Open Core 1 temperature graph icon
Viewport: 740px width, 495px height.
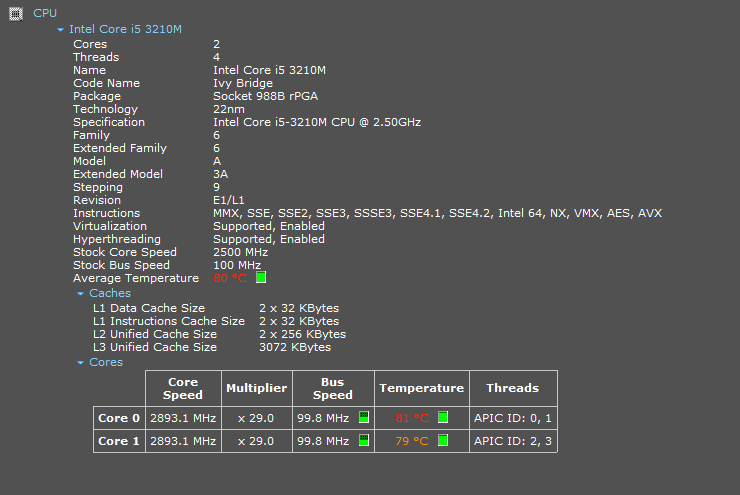coord(443,440)
